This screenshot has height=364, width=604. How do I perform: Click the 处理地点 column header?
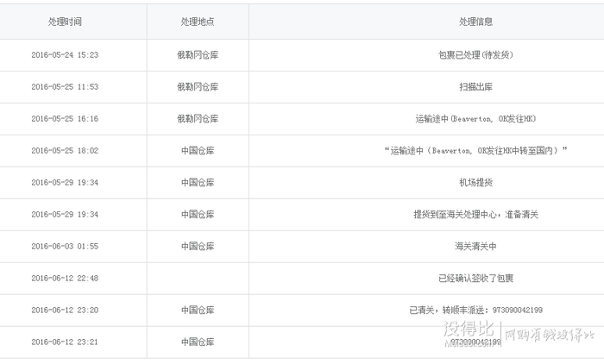[x=198, y=22]
